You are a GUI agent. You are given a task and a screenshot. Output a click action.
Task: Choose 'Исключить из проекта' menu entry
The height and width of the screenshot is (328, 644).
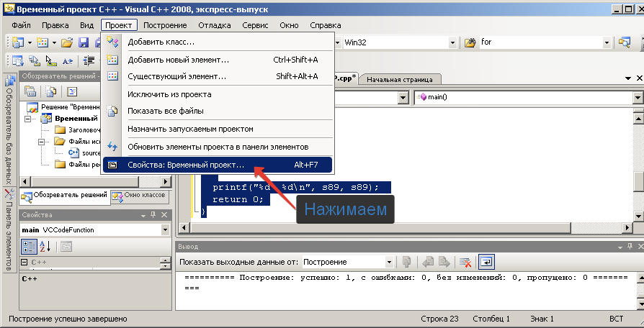pos(218,94)
